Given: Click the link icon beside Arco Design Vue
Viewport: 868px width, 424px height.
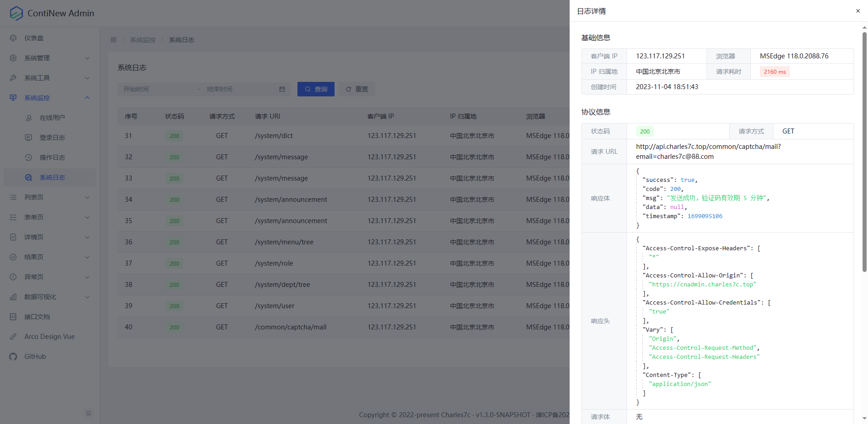Looking at the screenshot, I should pos(13,337).
